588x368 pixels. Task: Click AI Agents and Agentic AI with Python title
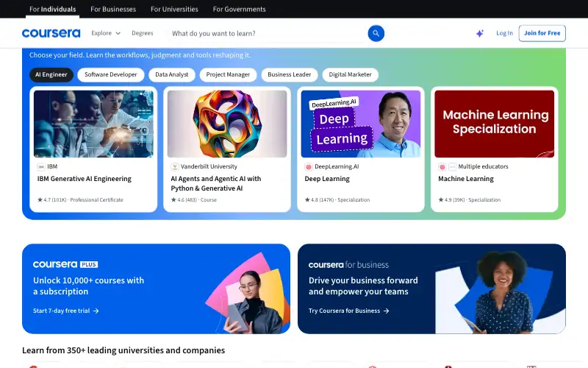pos(216,183)
